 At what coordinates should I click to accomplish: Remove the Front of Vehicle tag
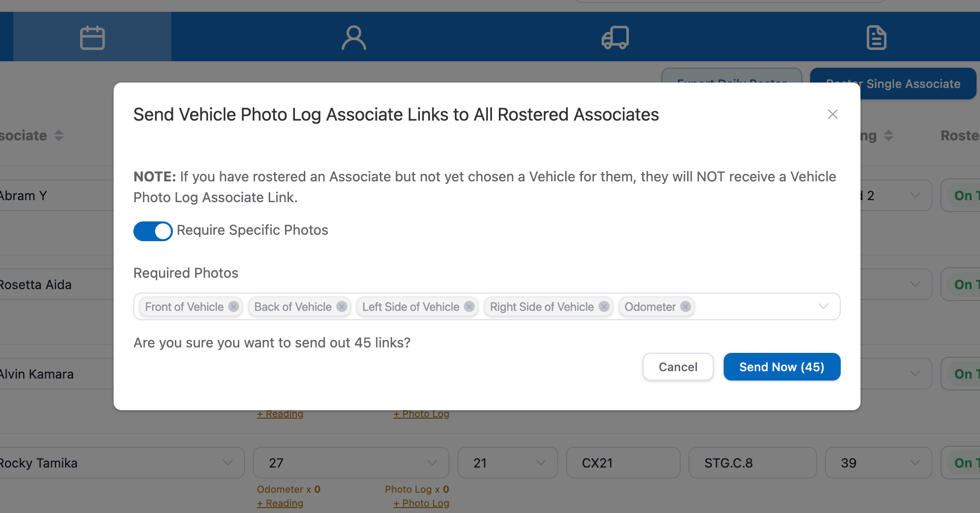[234, 306]
